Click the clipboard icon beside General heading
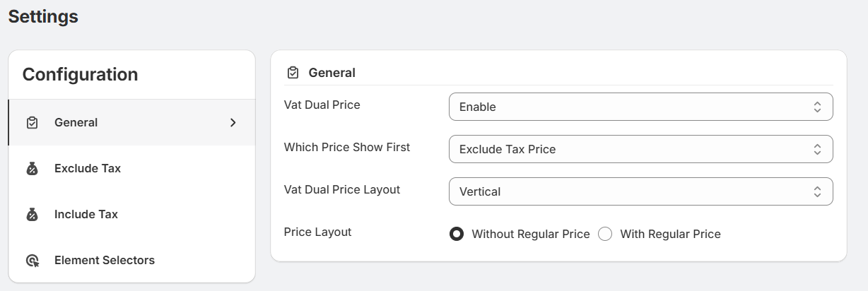 tap(292, 73)
